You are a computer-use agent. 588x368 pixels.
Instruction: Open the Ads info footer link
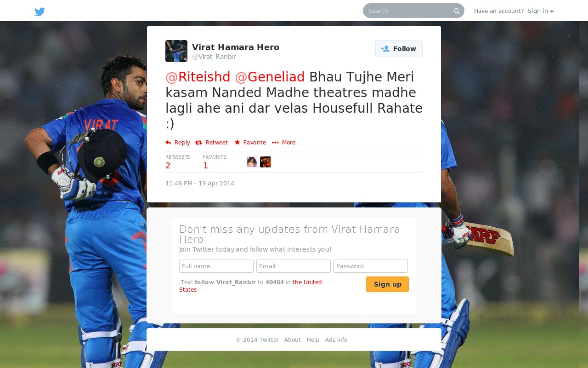[336, 340]
